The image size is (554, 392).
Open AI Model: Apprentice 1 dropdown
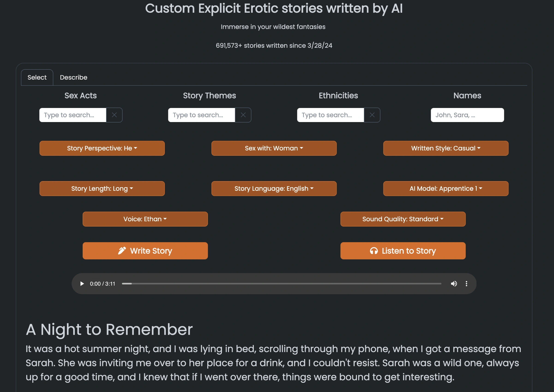[446, 189]
